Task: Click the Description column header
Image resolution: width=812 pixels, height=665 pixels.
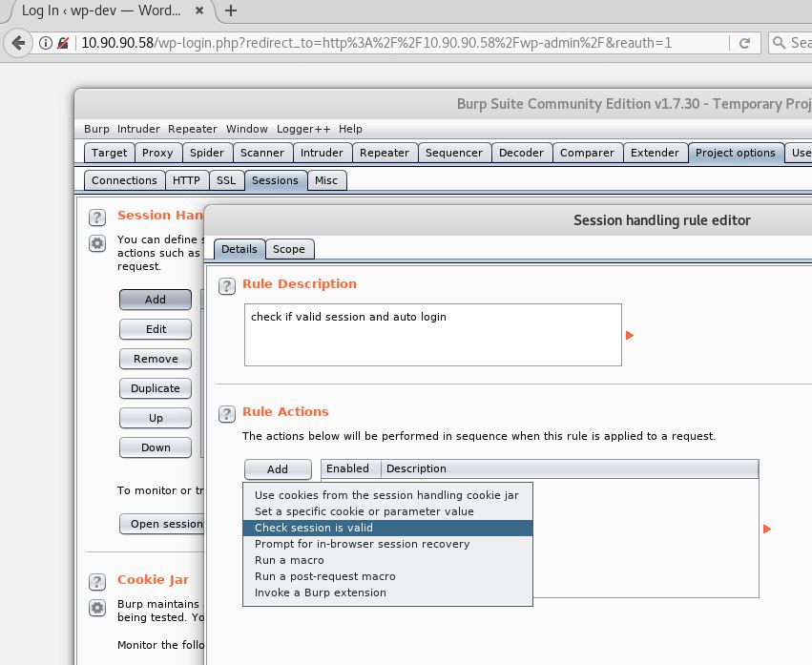Action: pyautogui.click(x=570, y=468)
